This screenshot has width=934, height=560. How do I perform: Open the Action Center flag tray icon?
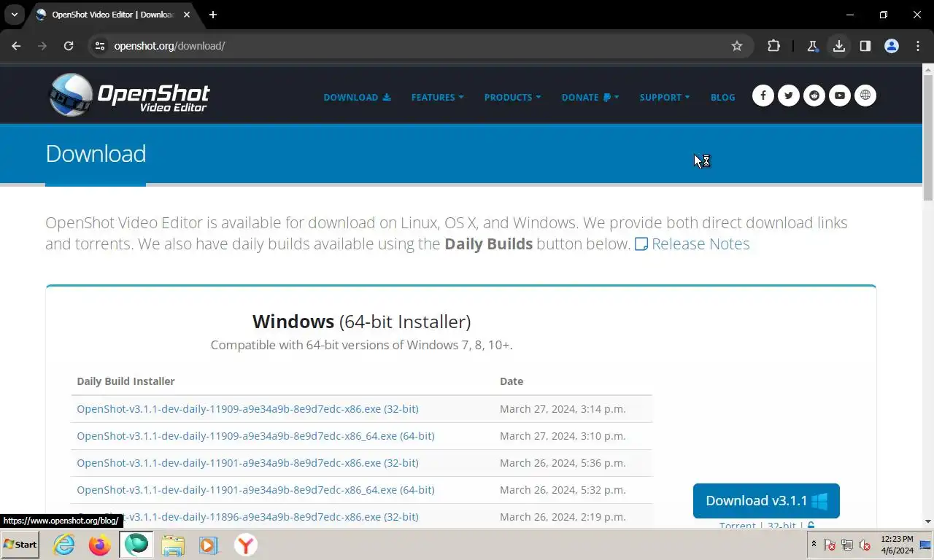tap(830, 545)
